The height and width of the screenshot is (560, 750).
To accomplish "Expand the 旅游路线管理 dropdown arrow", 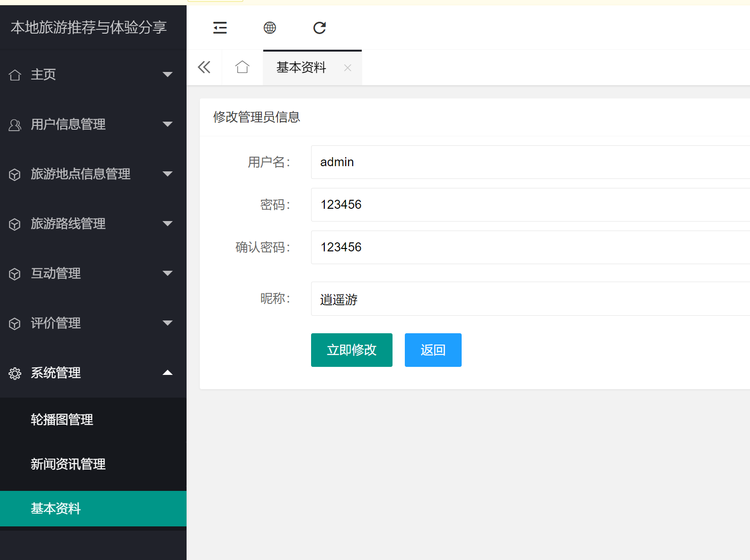I will pyautogui.click(x=167, y=223).
